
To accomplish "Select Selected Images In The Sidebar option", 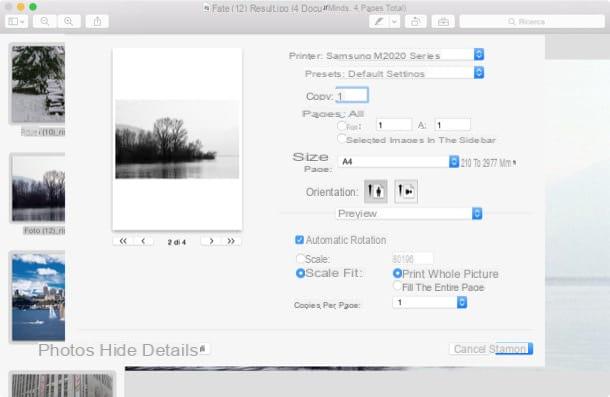I will pos(342,139).
